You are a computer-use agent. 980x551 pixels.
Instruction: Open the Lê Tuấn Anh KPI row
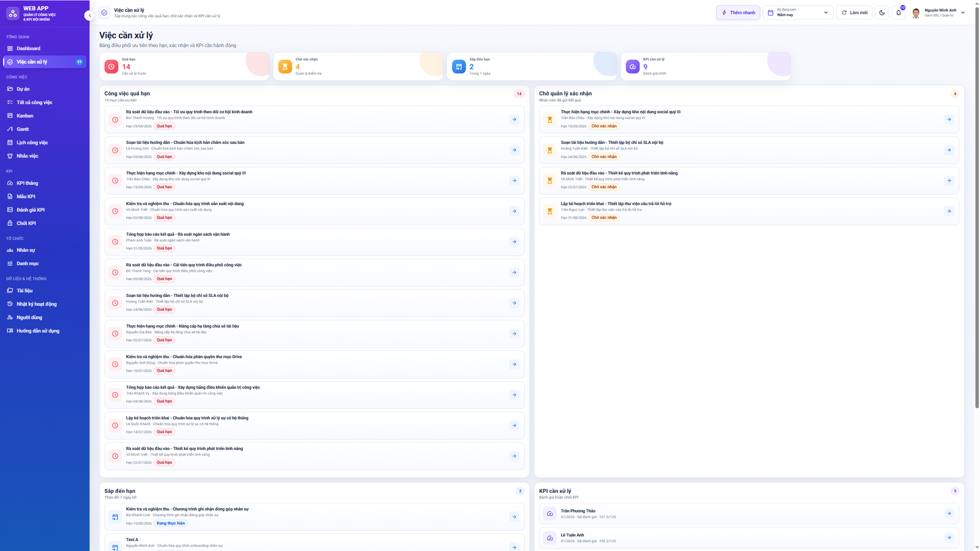(749, 538)
